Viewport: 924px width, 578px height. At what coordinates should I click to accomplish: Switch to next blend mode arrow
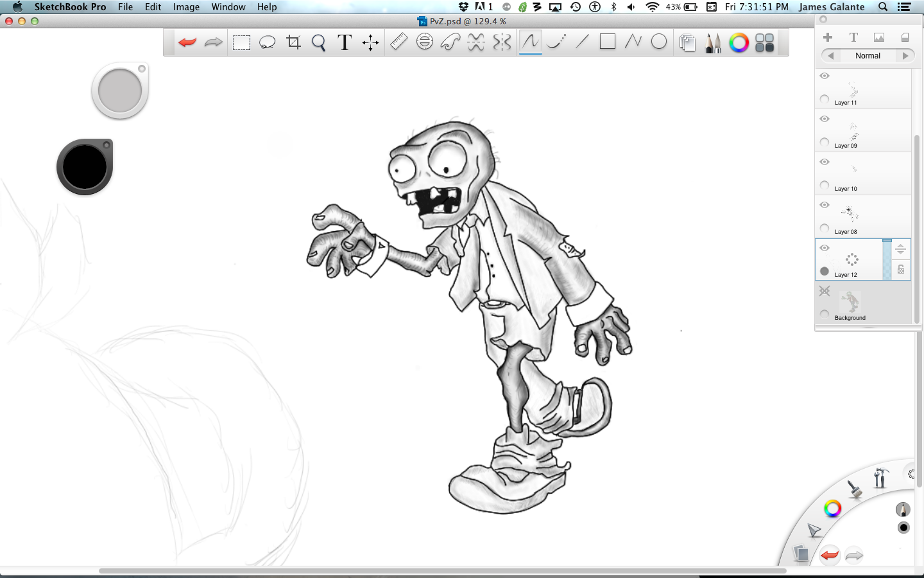pyautogui.click(x=905, y=56)
